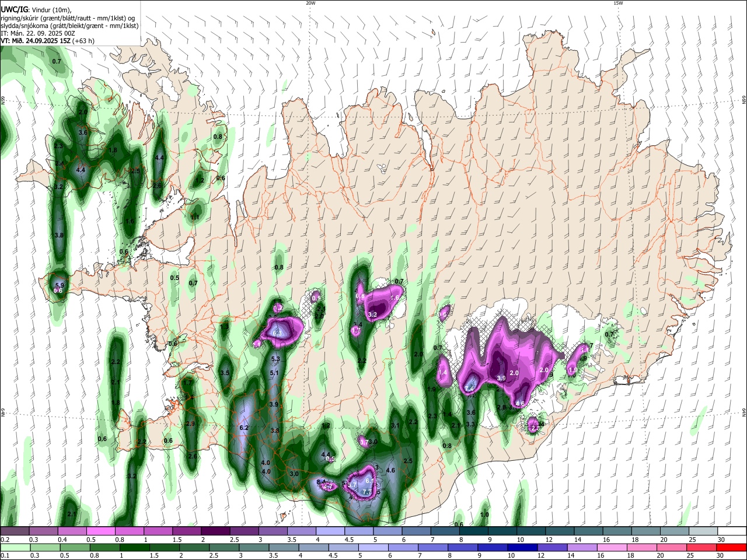Click bottom legend swatch between 10 and 12
Viewport: 747px width, 560px height.
[523, 547]
